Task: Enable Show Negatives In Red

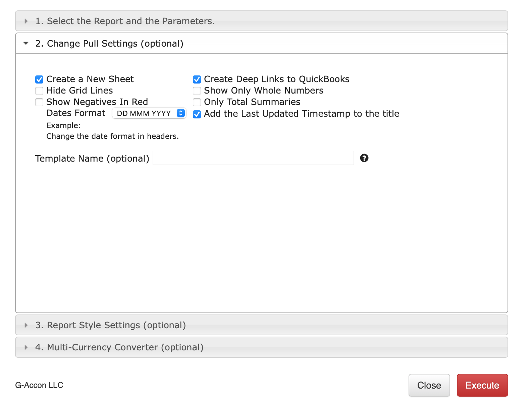Action: point(39,102)
